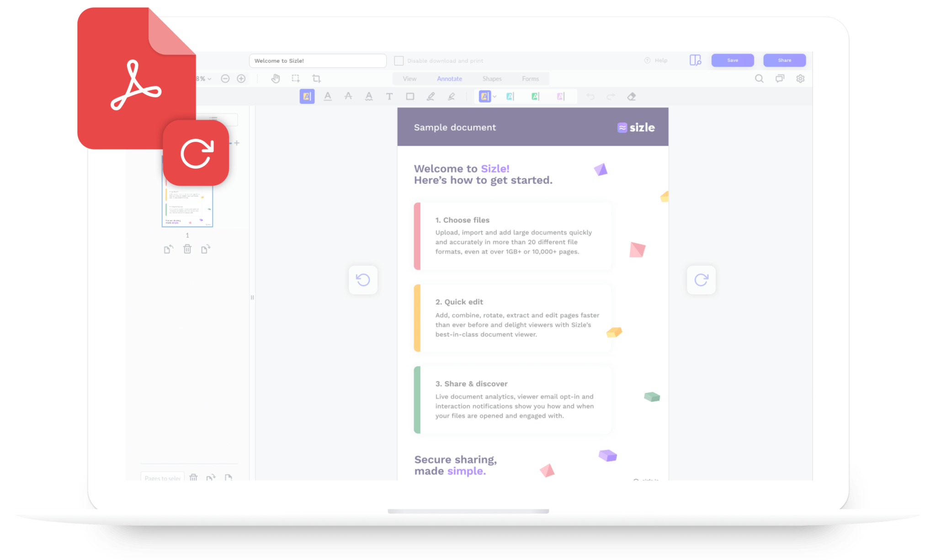Click the Share button
This screenshot has height=560, width=936.
[785, 61]
